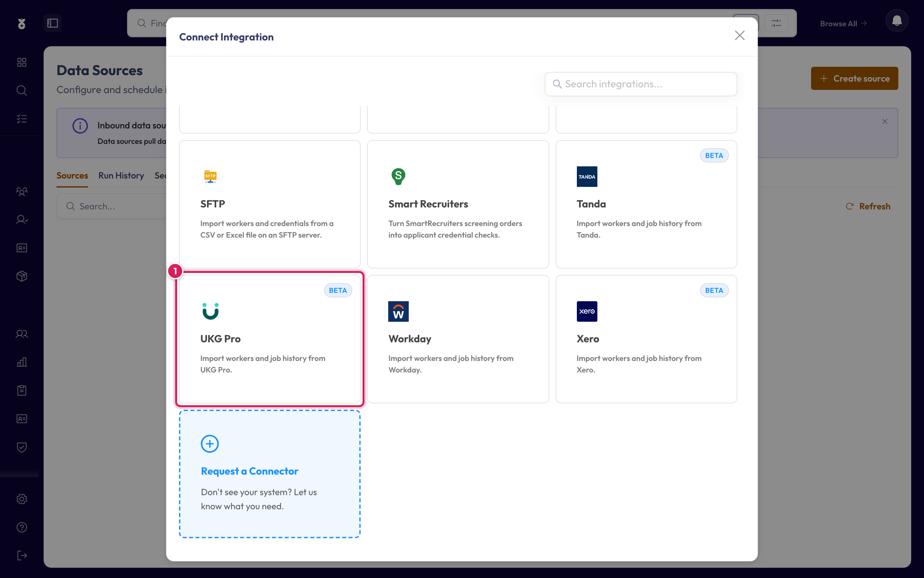Click the Create source button
The width and height of the screenshot is (924, 578).
[x=854, y=78]
